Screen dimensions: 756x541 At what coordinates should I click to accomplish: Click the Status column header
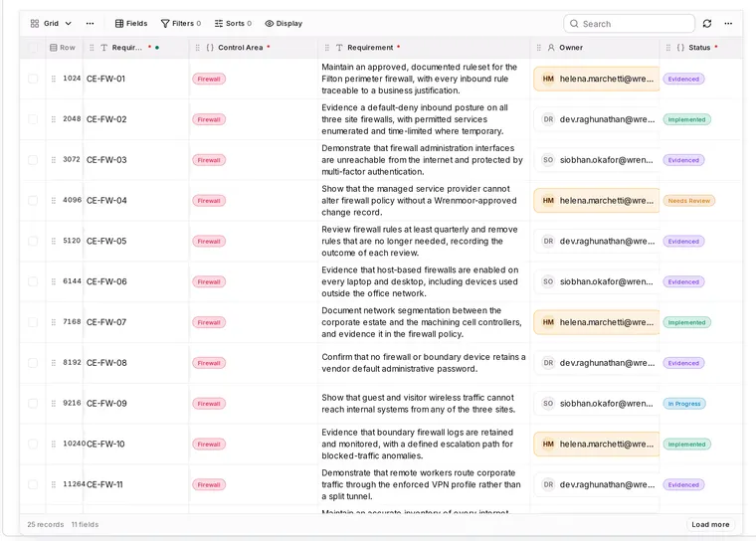tap(699, 48)
